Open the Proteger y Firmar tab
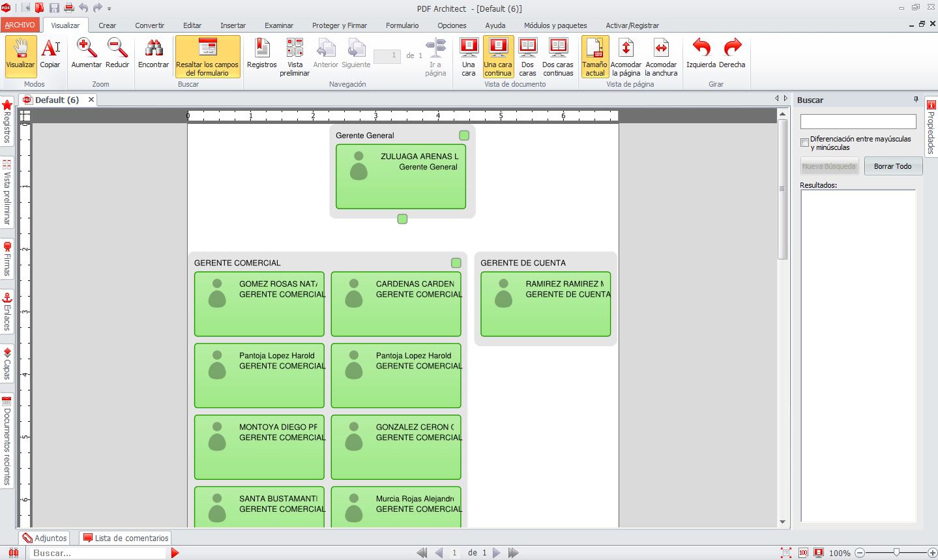Viewport: 938px width, 560px height. pyautogui.click(x=340, y=25)
